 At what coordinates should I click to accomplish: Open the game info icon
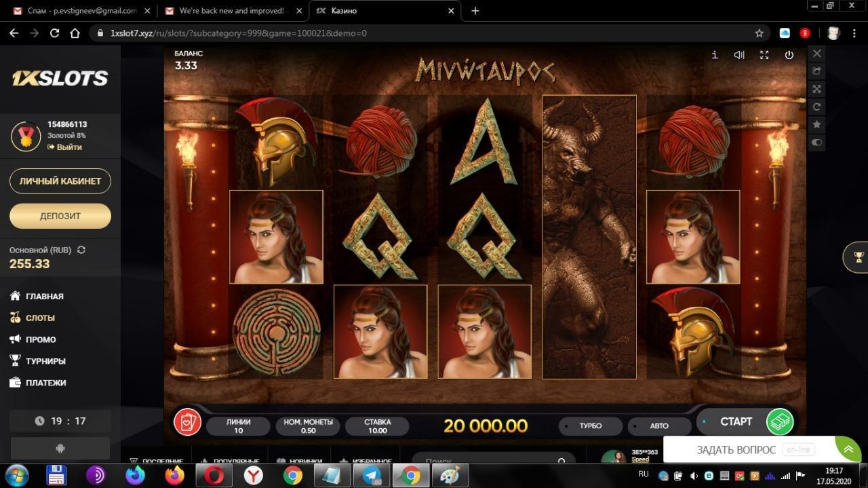714,55
